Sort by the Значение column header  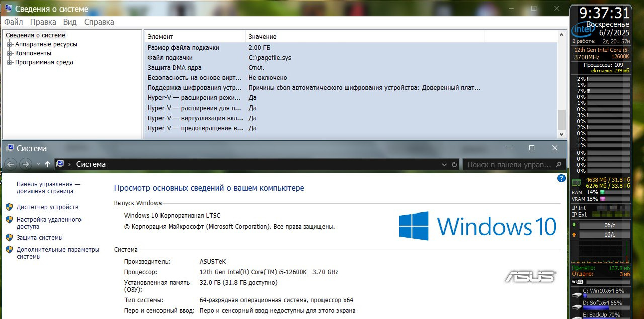point(364,36)
